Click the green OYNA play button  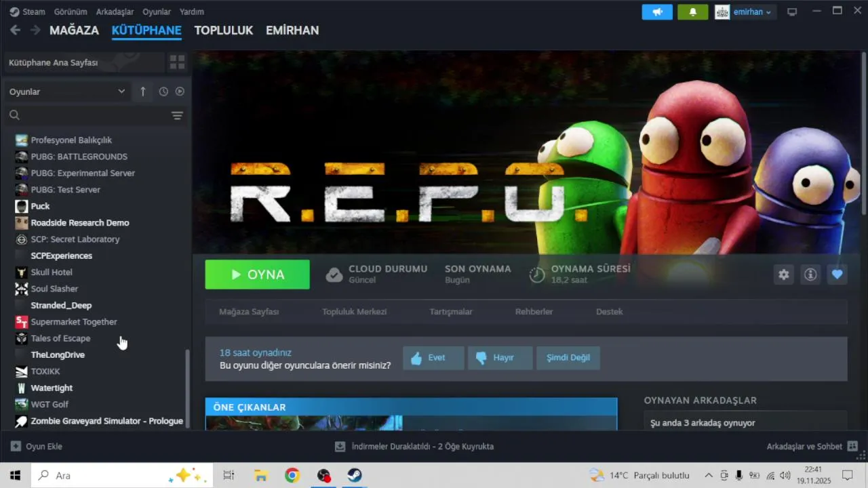tap(258, 274)
